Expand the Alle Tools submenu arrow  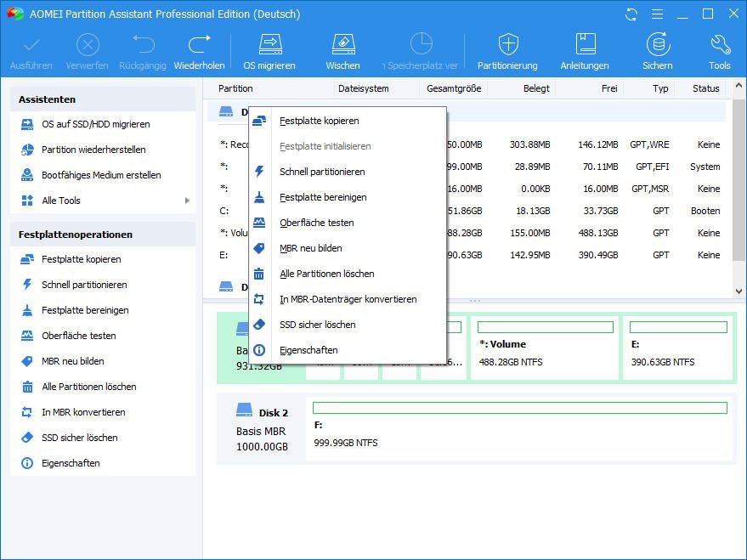pyautogui.click(x=187, y=201)
